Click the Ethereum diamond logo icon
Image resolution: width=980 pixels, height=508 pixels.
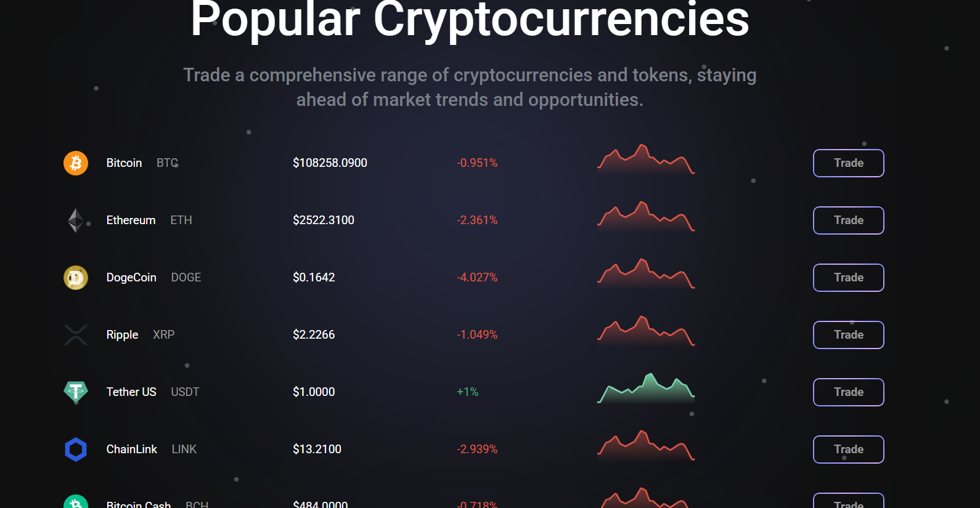(x=76, y=220)
